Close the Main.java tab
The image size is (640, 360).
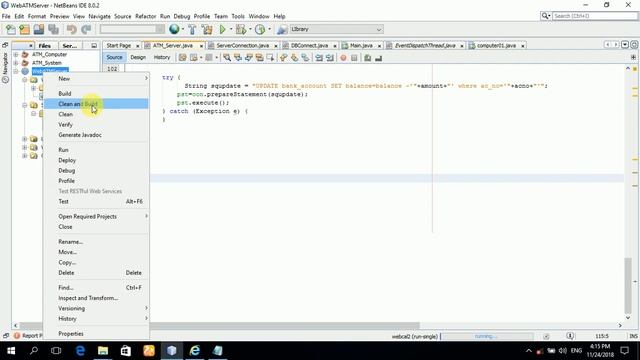(x=379, y=46)
